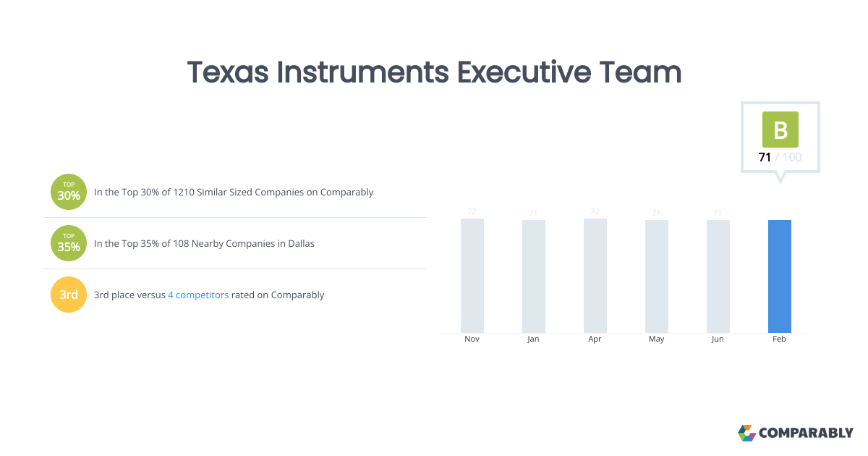Click the COMPARABLY brand name text
The width and height of the screenshot is (868, 456).
[806, 434]
